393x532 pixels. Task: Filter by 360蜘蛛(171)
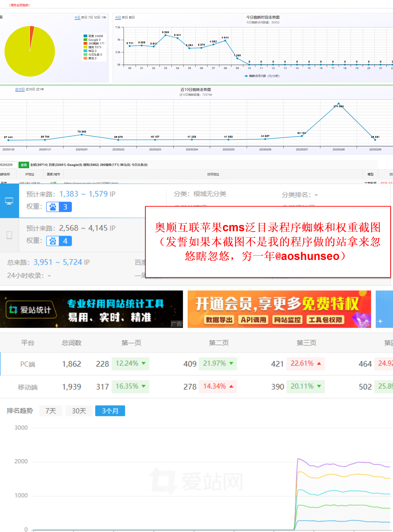[110, 165]
